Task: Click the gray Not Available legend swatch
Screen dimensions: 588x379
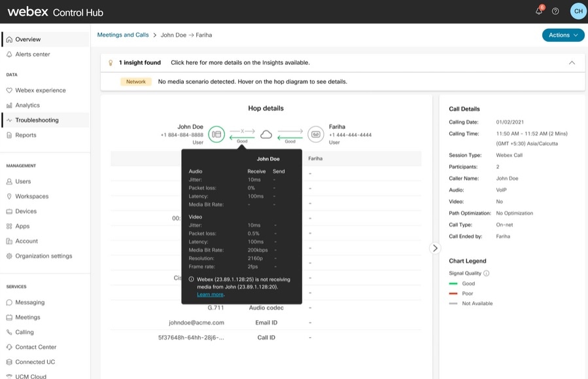Action: pos(453,304)
